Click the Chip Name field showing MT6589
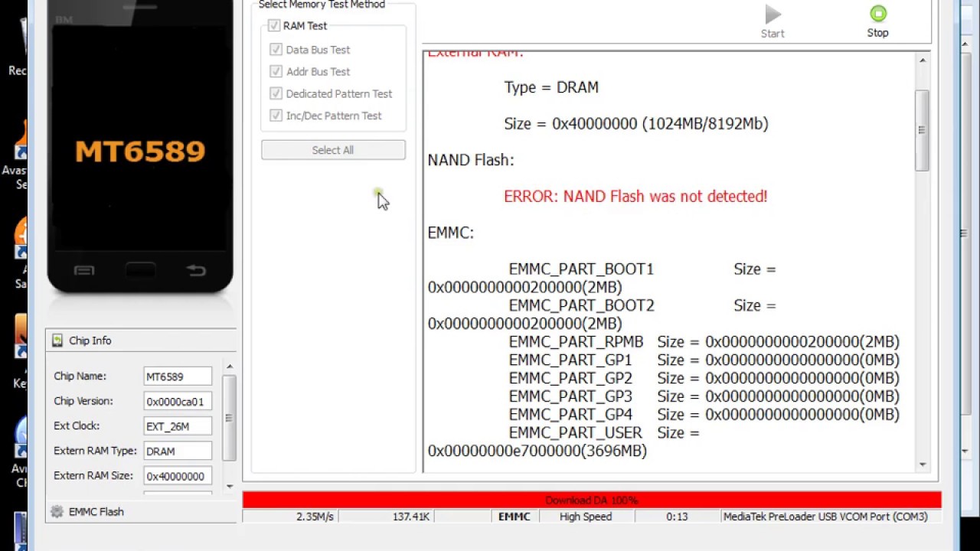 pyautogui.click(x=178, y=377)
